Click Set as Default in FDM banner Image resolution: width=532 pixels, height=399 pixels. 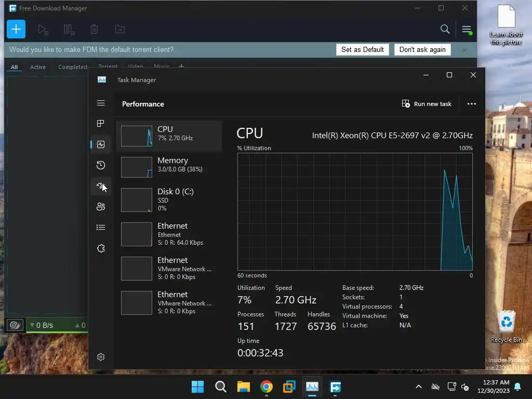pos(362,49)
